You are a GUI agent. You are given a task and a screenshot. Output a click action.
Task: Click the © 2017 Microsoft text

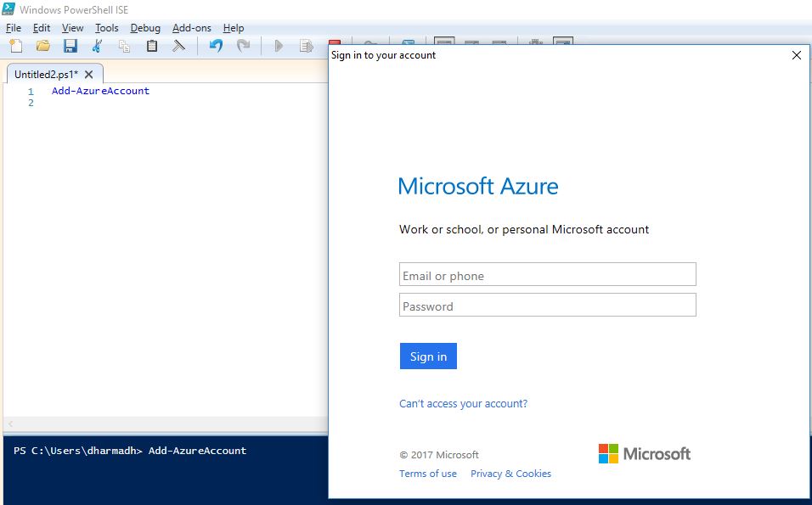[439, 455]
